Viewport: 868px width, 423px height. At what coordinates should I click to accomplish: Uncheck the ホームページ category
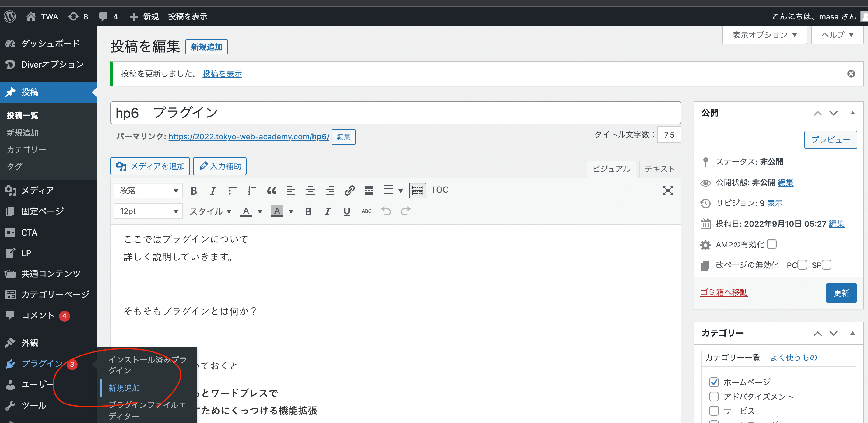[x=714, y=382]
